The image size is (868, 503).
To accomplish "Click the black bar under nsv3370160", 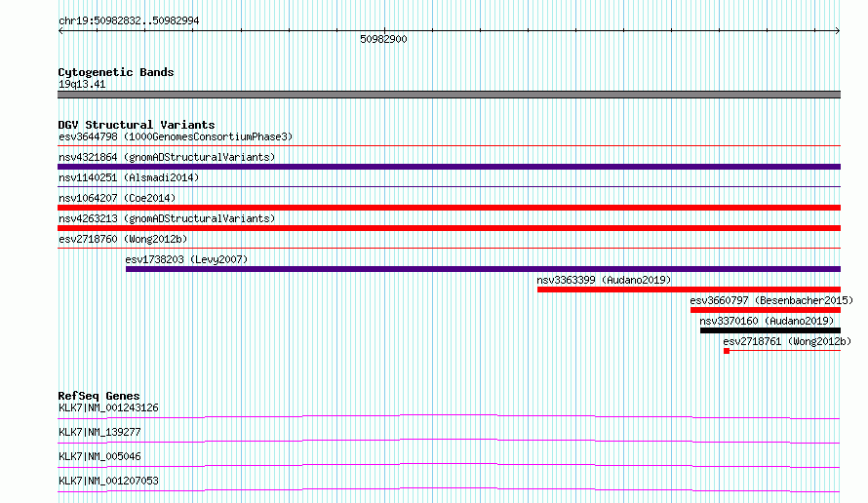I will pos(770,330).
